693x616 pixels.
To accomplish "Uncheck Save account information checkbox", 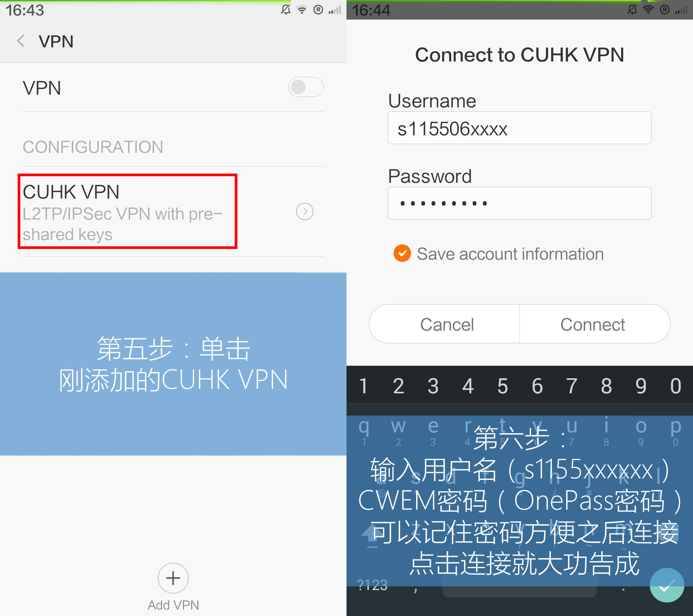I will [402, 253].
